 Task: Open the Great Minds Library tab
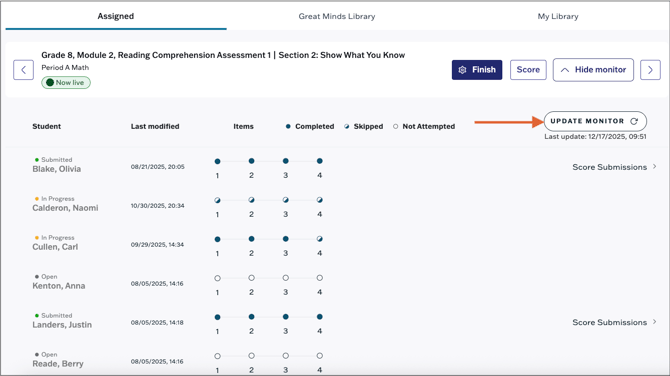pyautogui.click(x=337, y=16)
